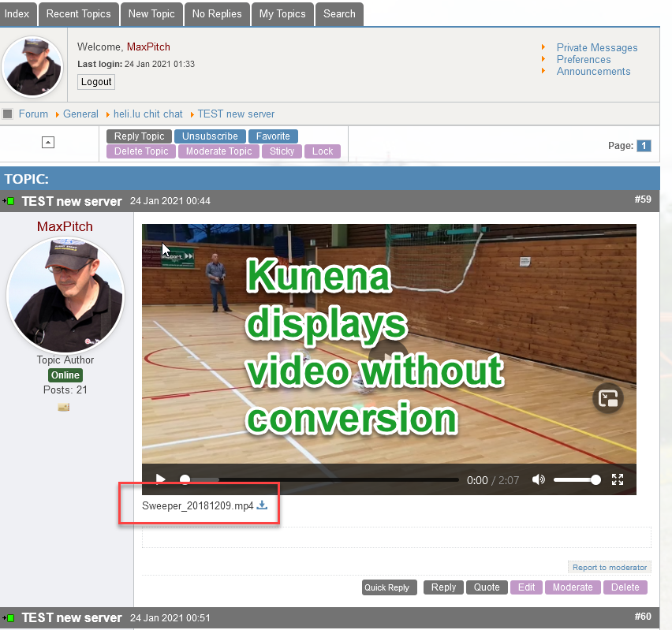Viewport: 672px width, 630px height.
Task: Open picture-in-picture overlay on video
Action: (608, 398)
